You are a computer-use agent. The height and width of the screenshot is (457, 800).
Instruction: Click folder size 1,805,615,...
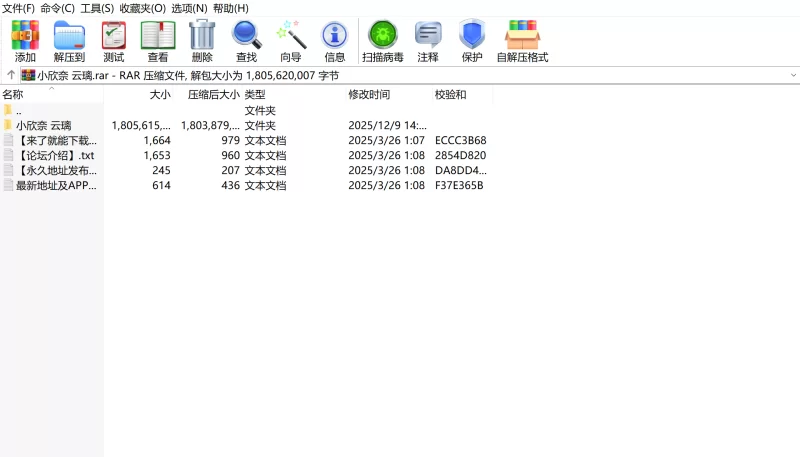point(141,125)
